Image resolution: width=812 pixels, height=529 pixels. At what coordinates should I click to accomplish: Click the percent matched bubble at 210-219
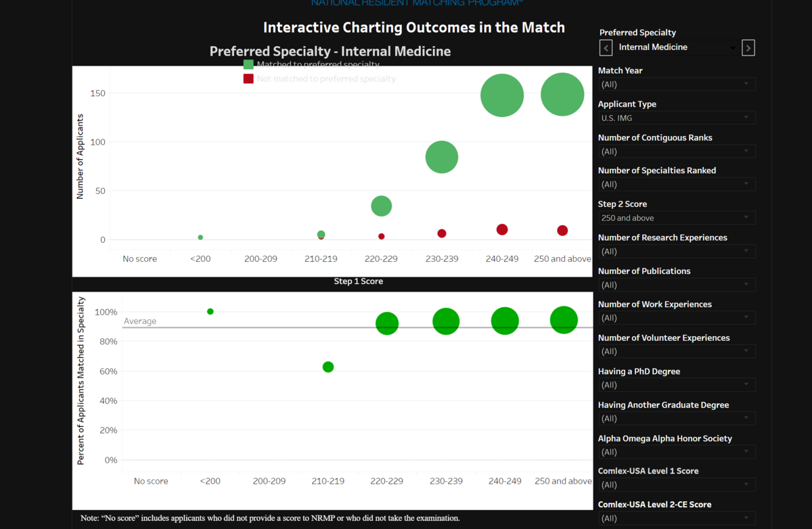click(x=328, y=367)
